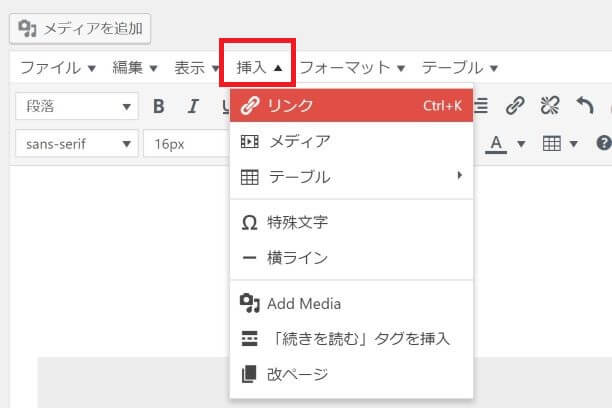Insert the 「続きを読む」 tag
Viewport: 612px width, 408px height.
pos(352,339)
